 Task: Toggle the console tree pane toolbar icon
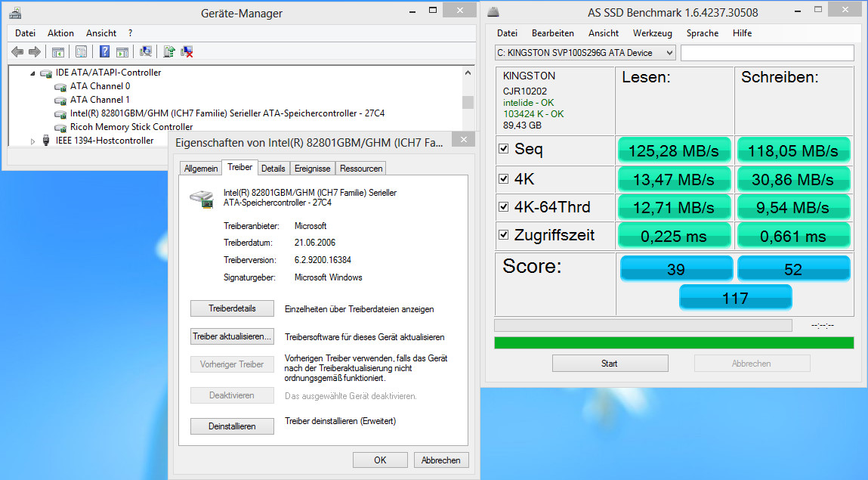coord(57,52)
